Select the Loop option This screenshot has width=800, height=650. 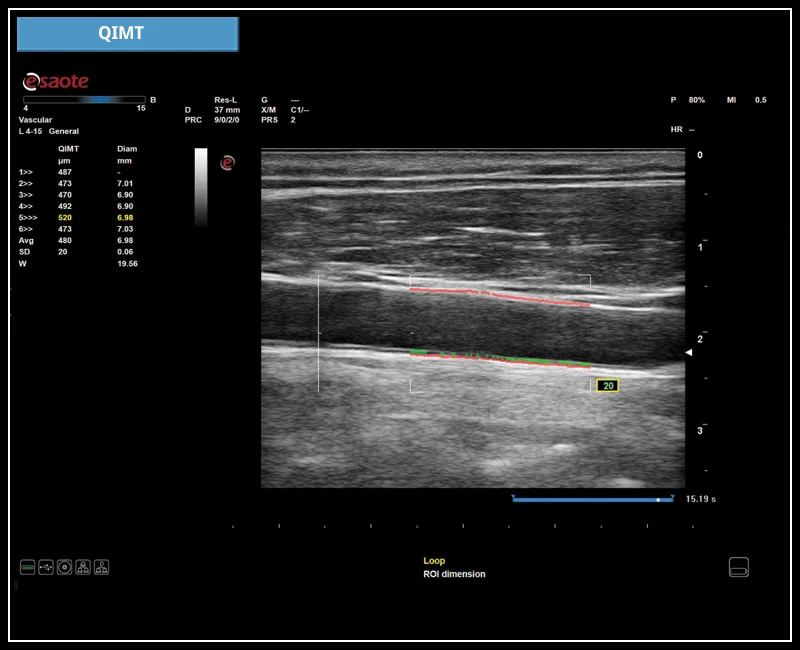pyautogui.click(x=434, y=561)
